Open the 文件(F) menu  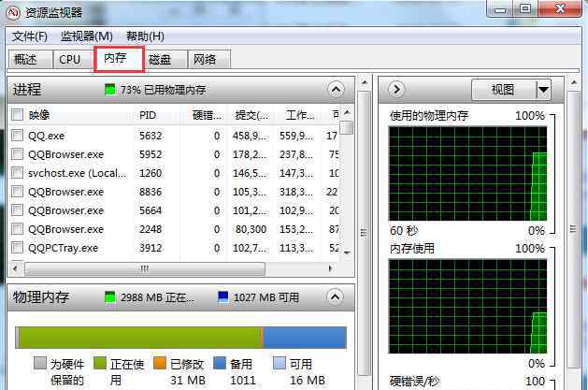point(30,36)
